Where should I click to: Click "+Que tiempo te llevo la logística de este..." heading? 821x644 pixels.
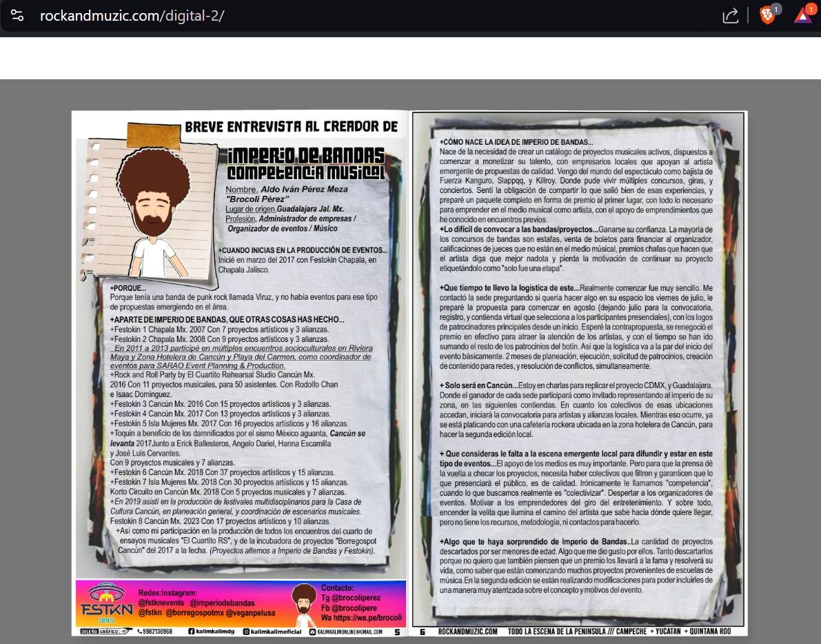point(509,288)
